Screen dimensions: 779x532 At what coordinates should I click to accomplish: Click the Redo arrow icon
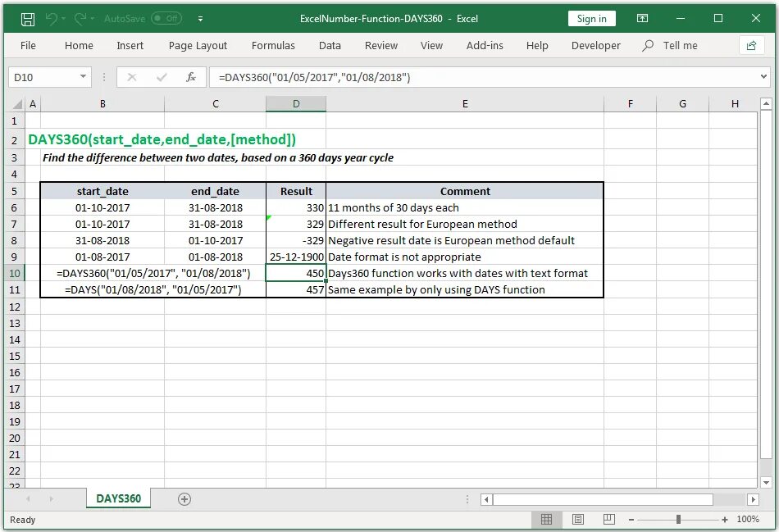click(80, 19)
